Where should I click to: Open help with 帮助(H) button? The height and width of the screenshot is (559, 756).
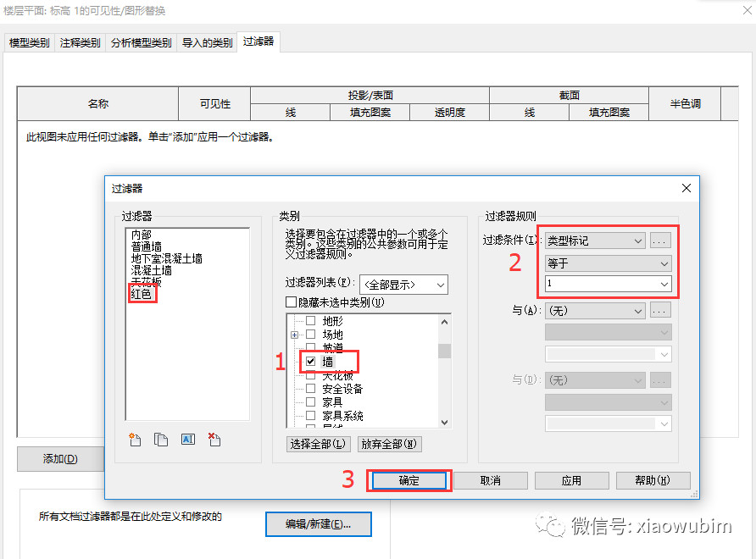coord(653,480)
